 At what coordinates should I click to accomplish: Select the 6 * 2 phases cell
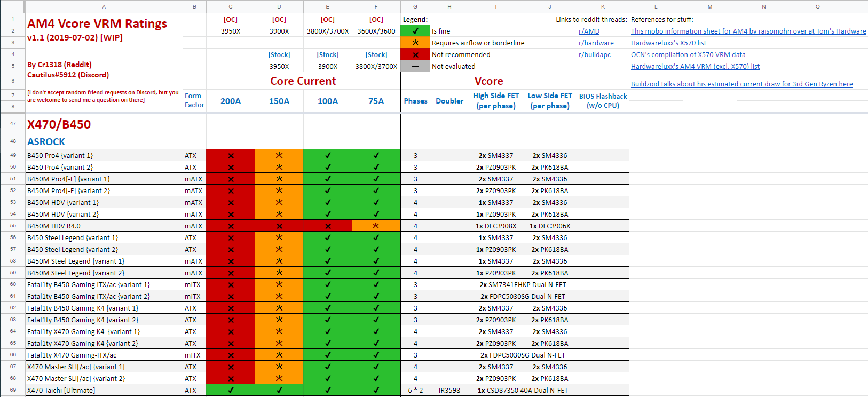(415, 390)
